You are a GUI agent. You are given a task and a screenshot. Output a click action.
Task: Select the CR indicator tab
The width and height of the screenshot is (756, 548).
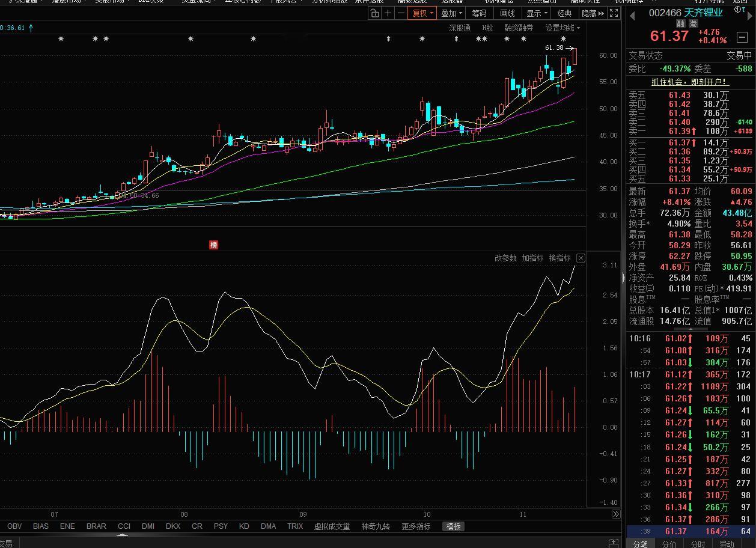click(x=197, y=526)
